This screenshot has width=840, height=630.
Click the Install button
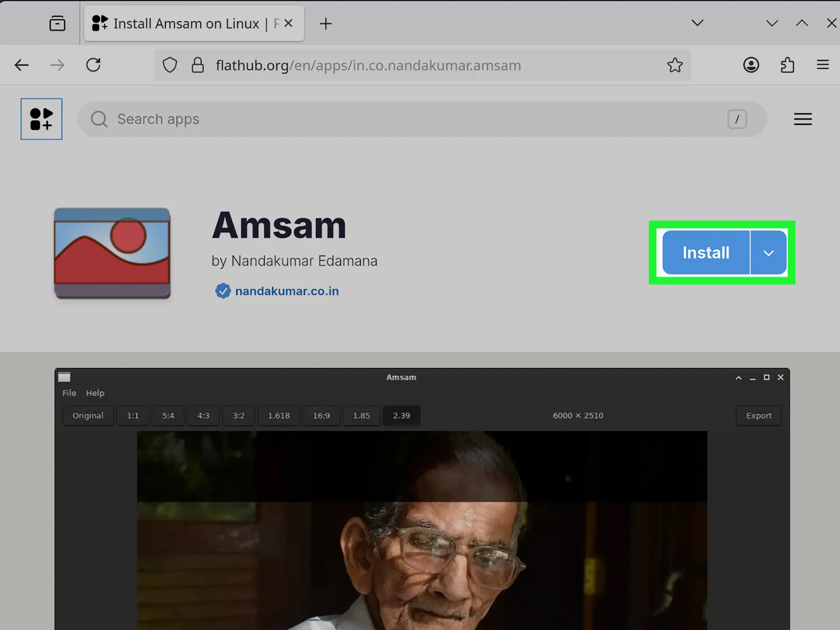(x=706, y=252)
